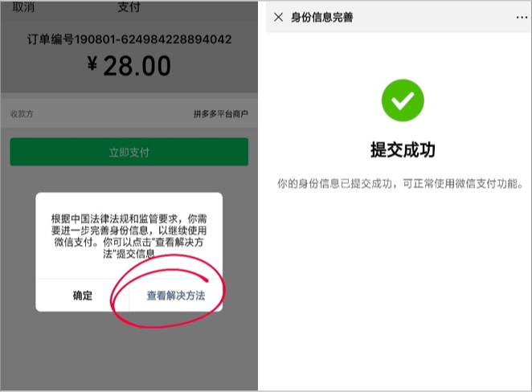Click the 身份信息完善 title text

coord(322,17)
